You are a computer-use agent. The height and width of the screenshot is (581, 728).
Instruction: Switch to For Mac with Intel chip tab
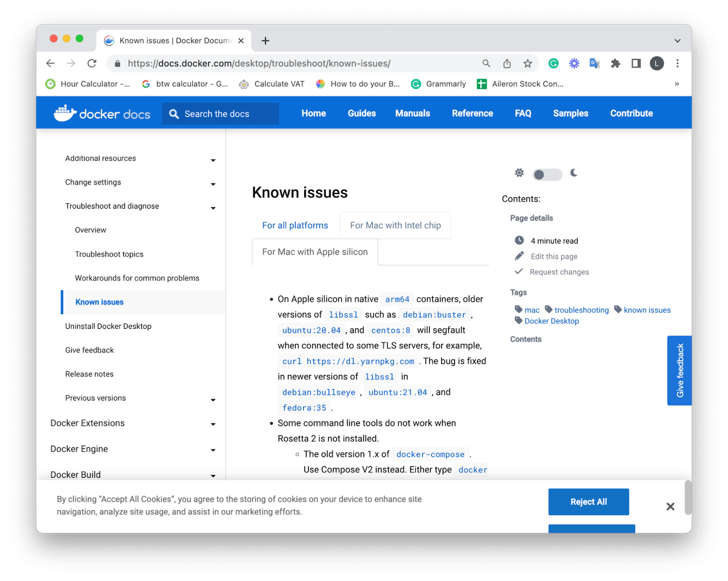coord(396,225)
